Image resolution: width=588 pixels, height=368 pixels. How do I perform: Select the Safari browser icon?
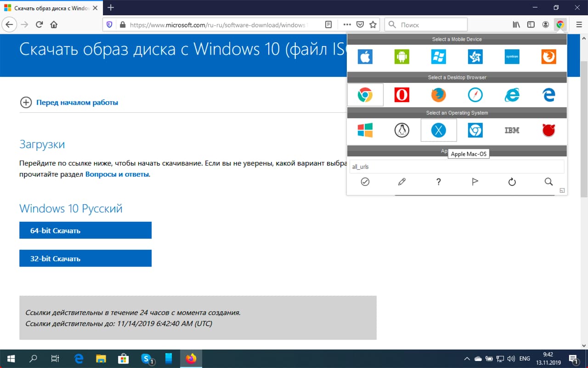[475, 95]
